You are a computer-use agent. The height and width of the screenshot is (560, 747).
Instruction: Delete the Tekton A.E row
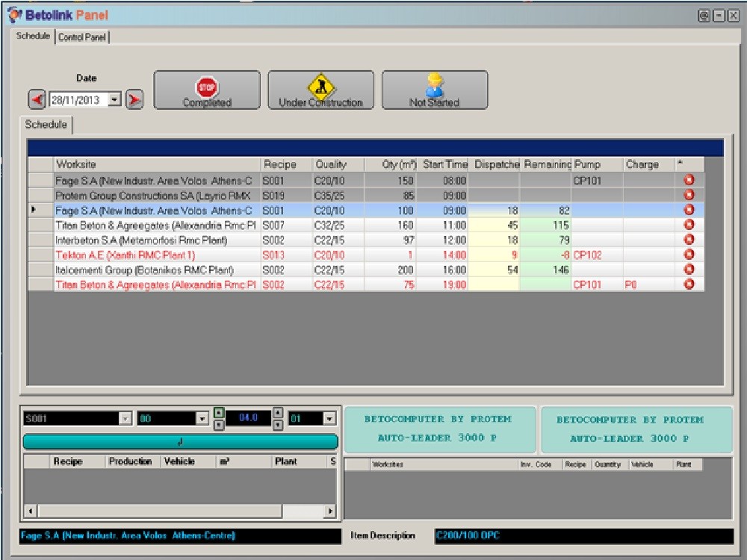click(689, 255)
